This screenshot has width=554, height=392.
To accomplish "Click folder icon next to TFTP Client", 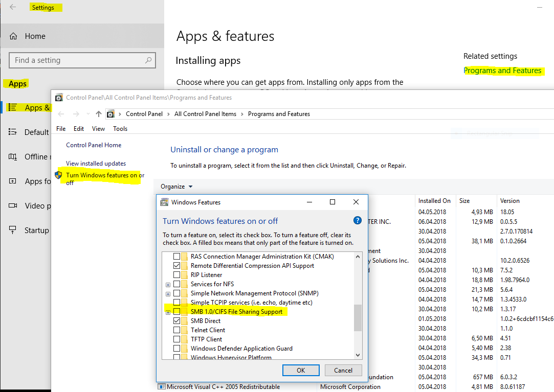I will tap(185, 339).
